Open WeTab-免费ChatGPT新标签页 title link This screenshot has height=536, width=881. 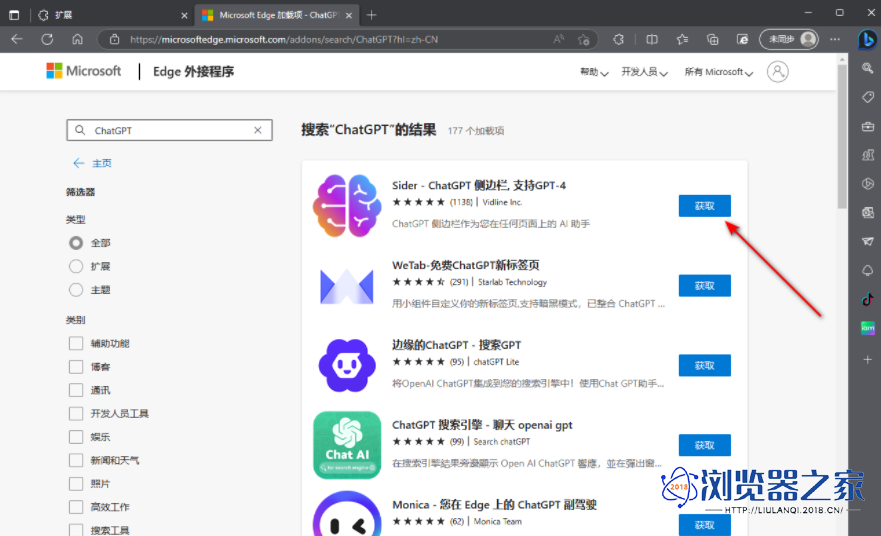point(466,265)
